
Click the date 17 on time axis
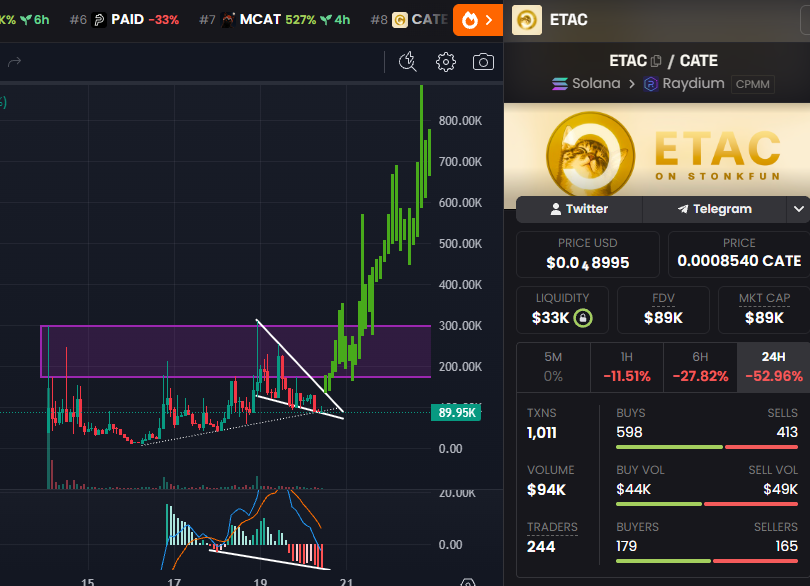pos(174,582)
